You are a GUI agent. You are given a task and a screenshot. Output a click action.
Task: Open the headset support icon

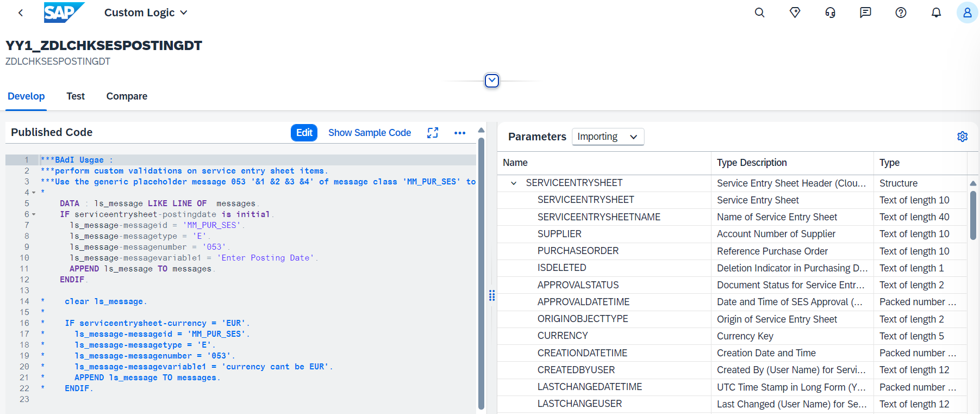pyautogui.click(x=831, y=13)
